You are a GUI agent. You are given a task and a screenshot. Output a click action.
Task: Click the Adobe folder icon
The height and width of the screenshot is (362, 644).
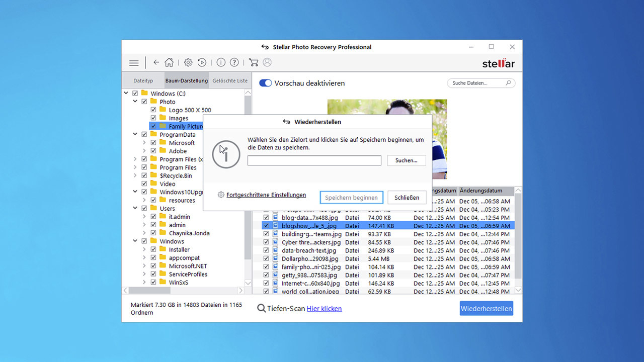(x=163, y=150)
